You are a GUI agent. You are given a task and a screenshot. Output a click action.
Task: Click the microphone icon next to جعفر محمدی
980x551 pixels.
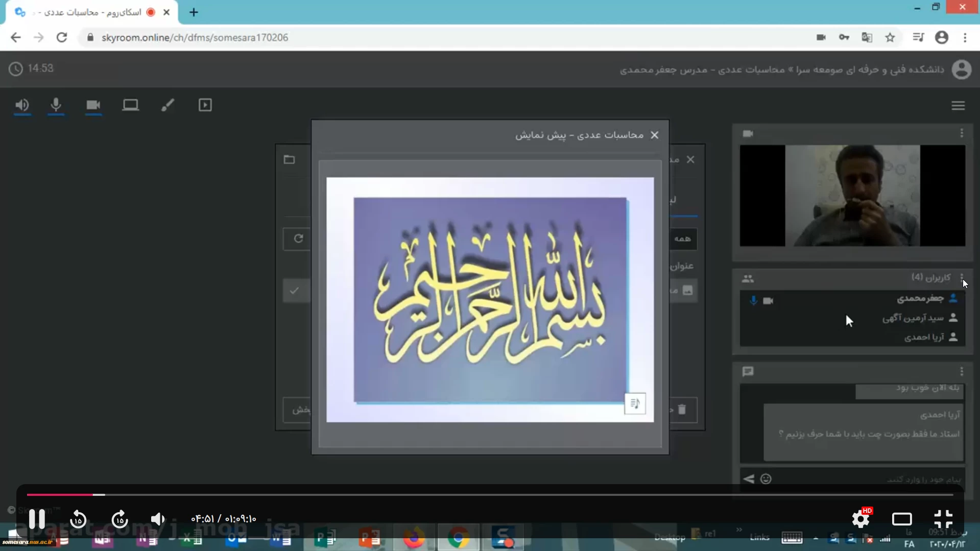click(753, 301)
